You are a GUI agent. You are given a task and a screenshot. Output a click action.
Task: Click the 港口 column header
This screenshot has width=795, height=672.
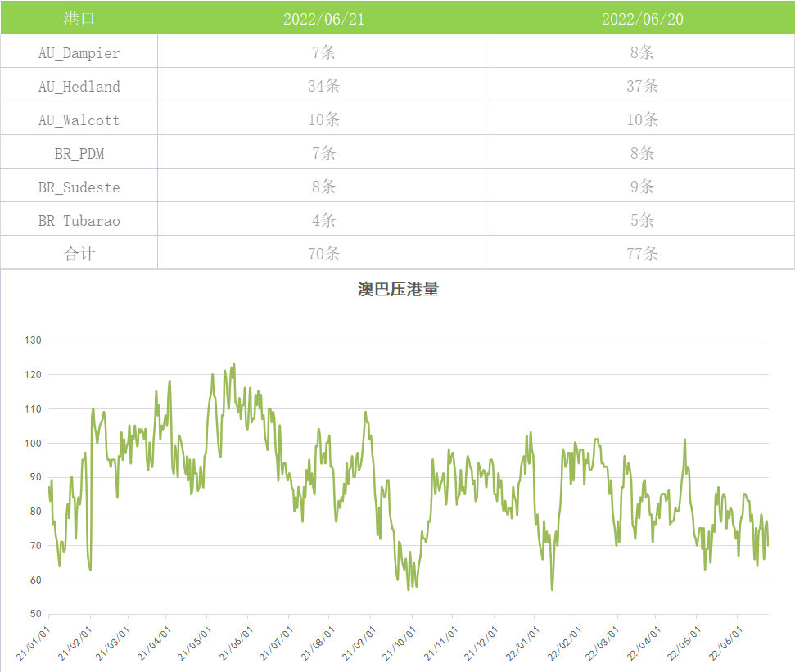(x=79, y=19)
